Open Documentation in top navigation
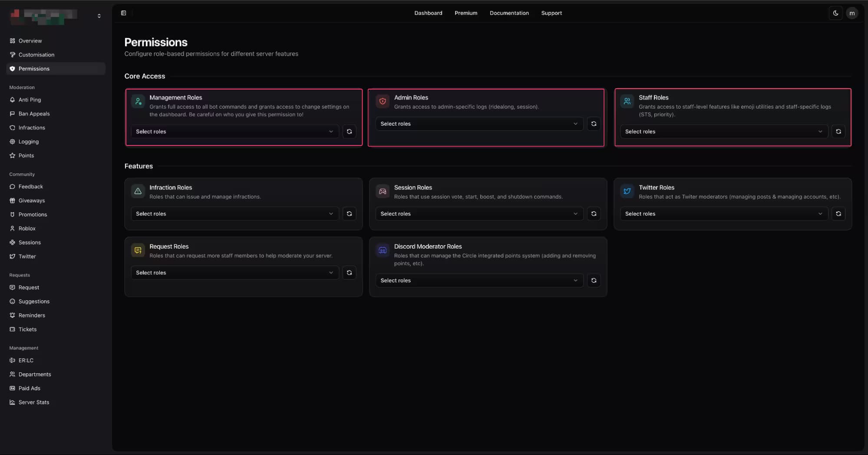Viewport: 868px width, 455px height. (x=509, y=13)
